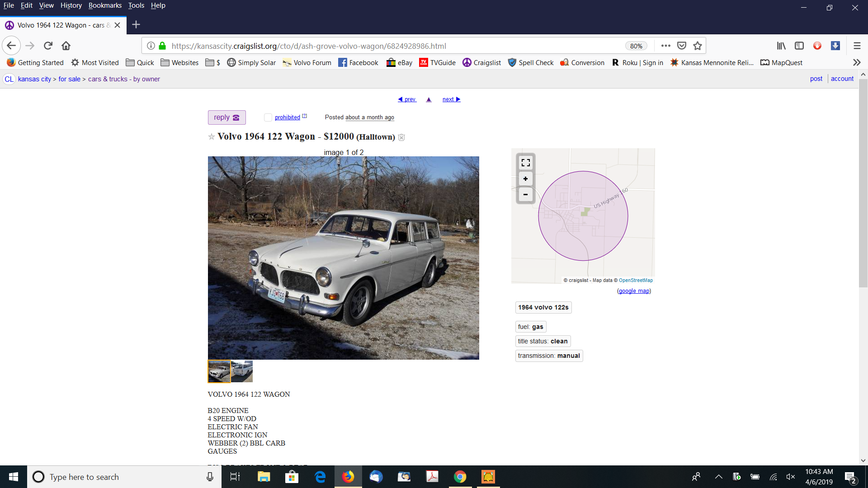Viewport: 868px width, 488px height.
Task: Hide this posting with trash icon
Action: click(x=401, y=137)
